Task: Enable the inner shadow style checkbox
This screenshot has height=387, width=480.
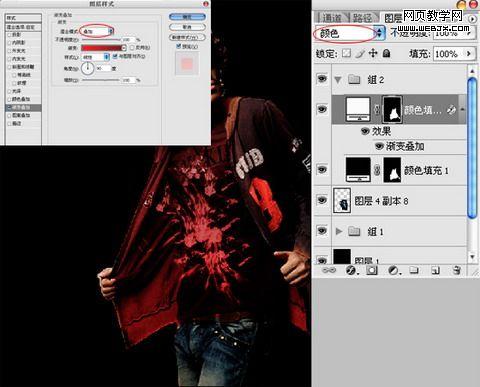Action: [x=9, y=43]
